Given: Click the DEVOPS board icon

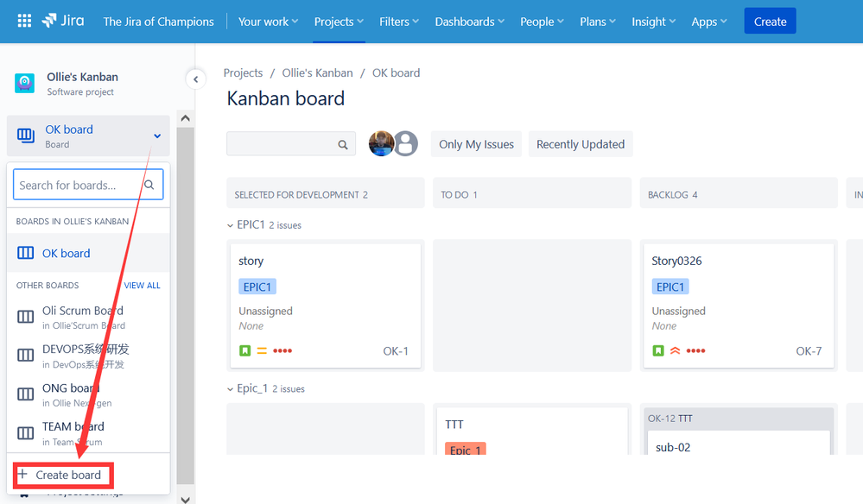Looking at the screenshot, I should pos(25,356).
